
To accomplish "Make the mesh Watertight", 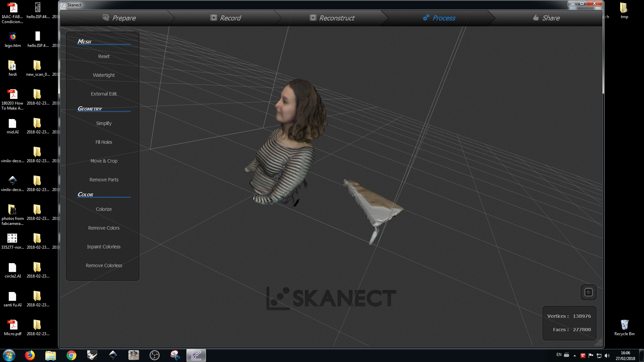I will tap(104, 75).
